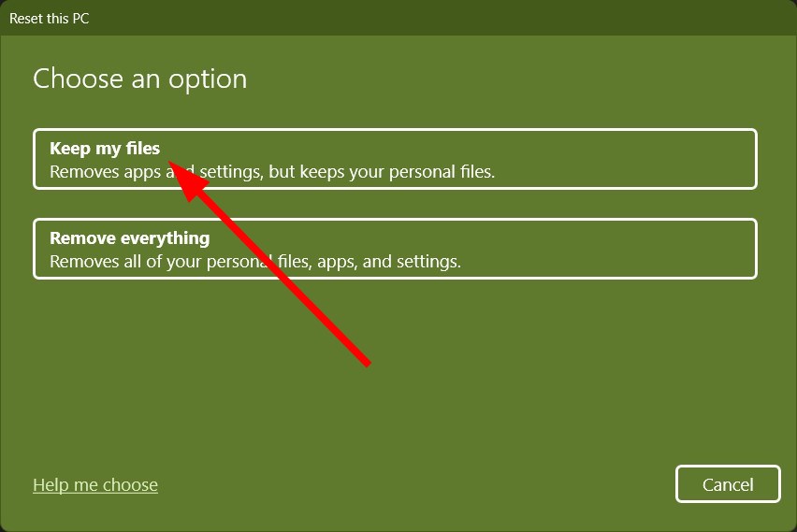This screenshot has width=797, height=532.
Task: Click the 'Reset this PC' window title
Action: pos(50,19)
